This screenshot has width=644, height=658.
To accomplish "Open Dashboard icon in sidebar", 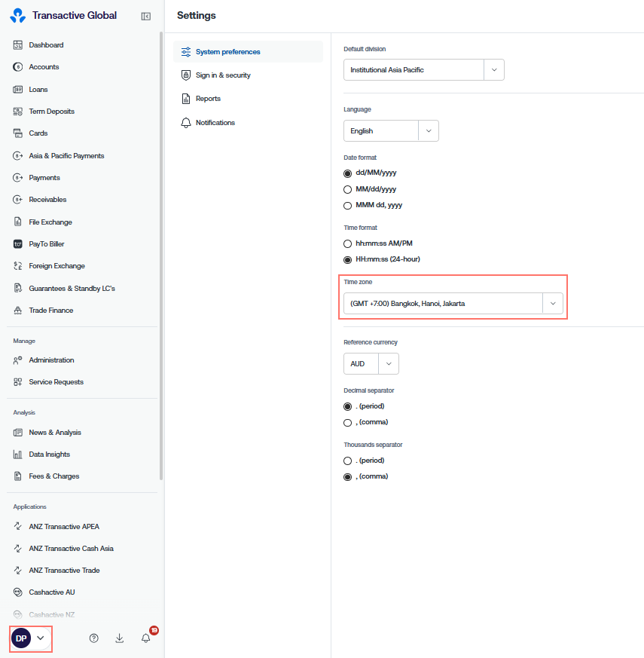I will tap(17, 45).
